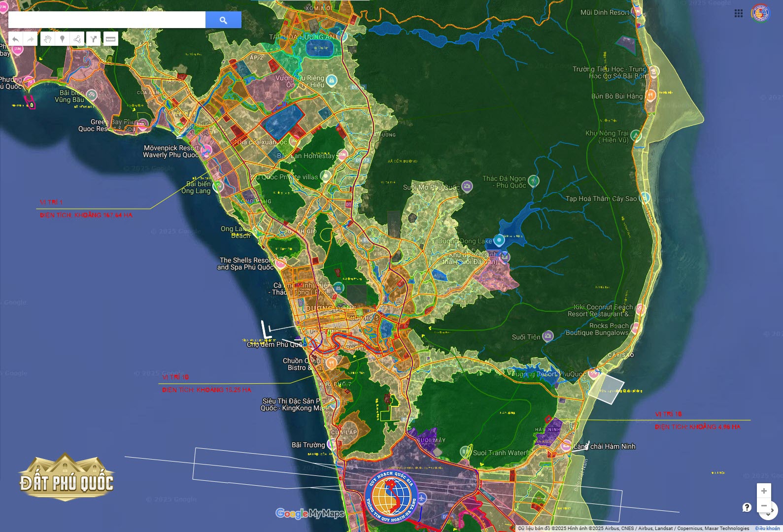Select the Suối Tiên camera marker

[547, 336]
